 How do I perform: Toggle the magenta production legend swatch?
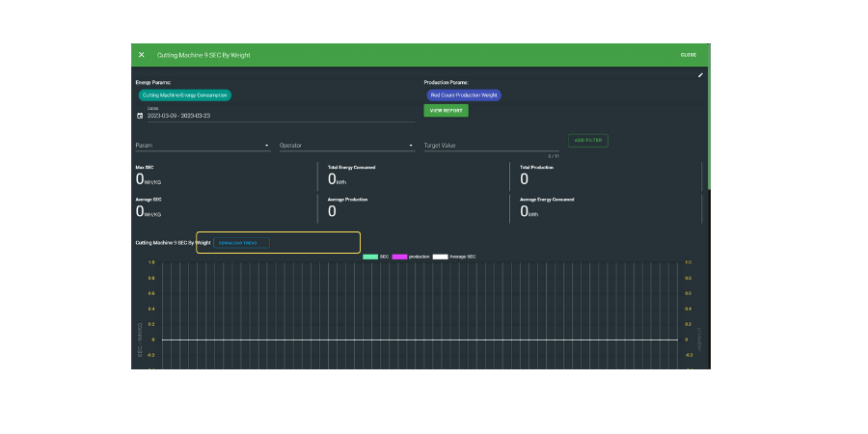pyautogui.click(x=399, y=257)
